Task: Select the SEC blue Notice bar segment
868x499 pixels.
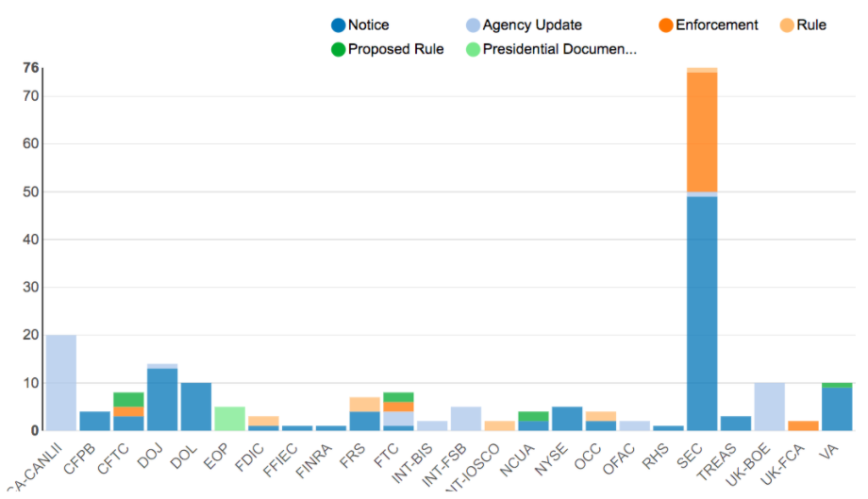Action: (x=702, y=314)
